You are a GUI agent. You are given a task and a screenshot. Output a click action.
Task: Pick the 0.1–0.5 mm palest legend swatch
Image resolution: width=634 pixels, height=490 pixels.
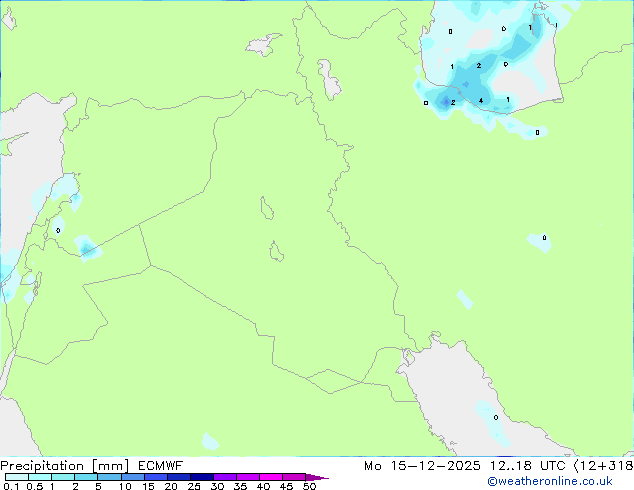[17, 477]
